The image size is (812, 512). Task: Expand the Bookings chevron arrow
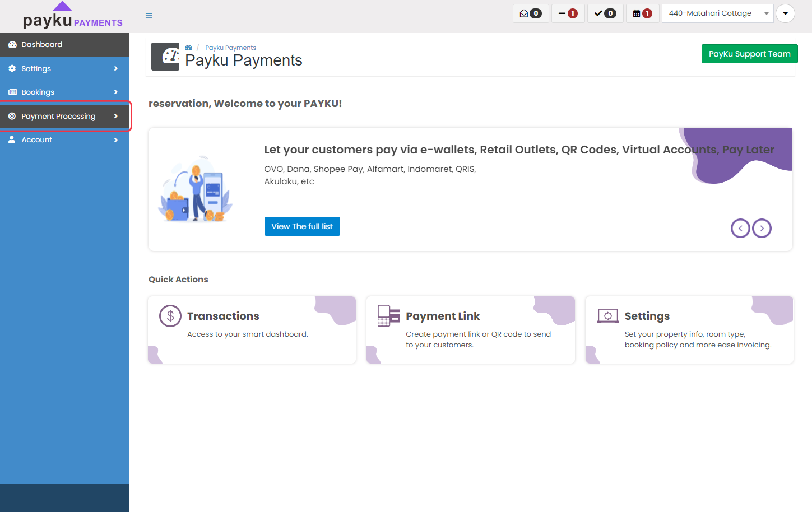(x=116, y=92)
